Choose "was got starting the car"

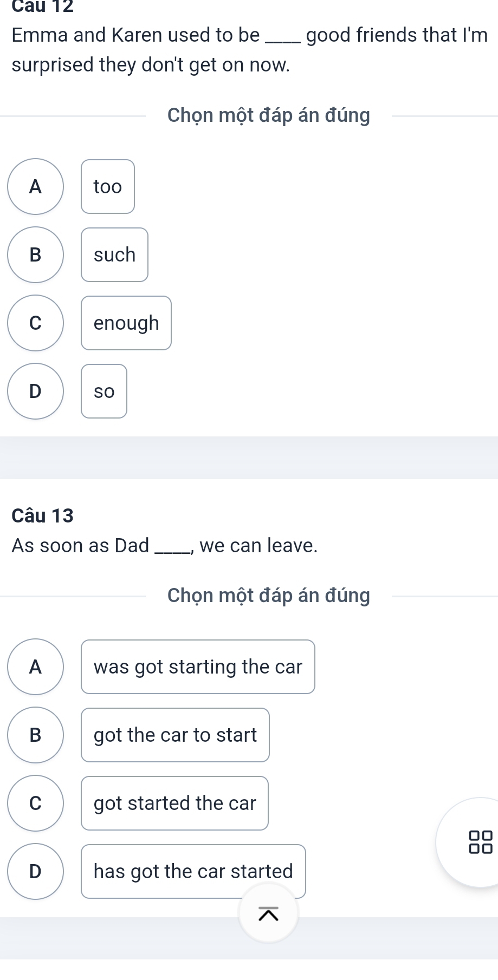point(198,667)
